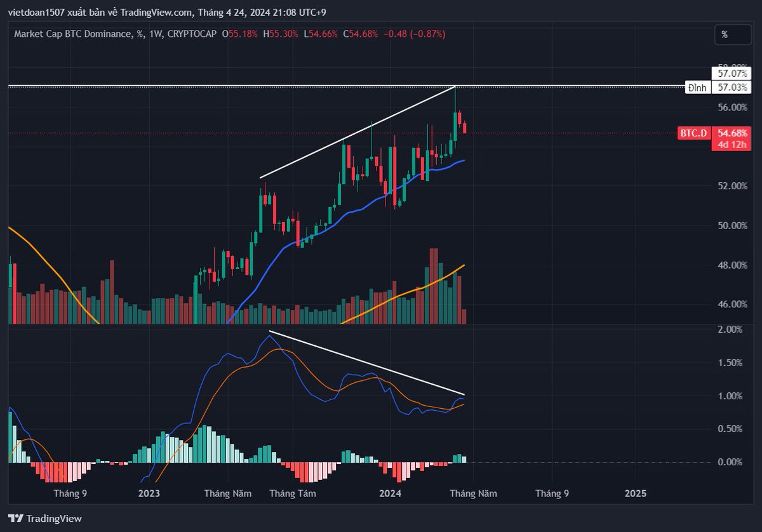The image size is (762, 532).
Task: Click the 2025 time axis label
Action: tap(636, 493)
